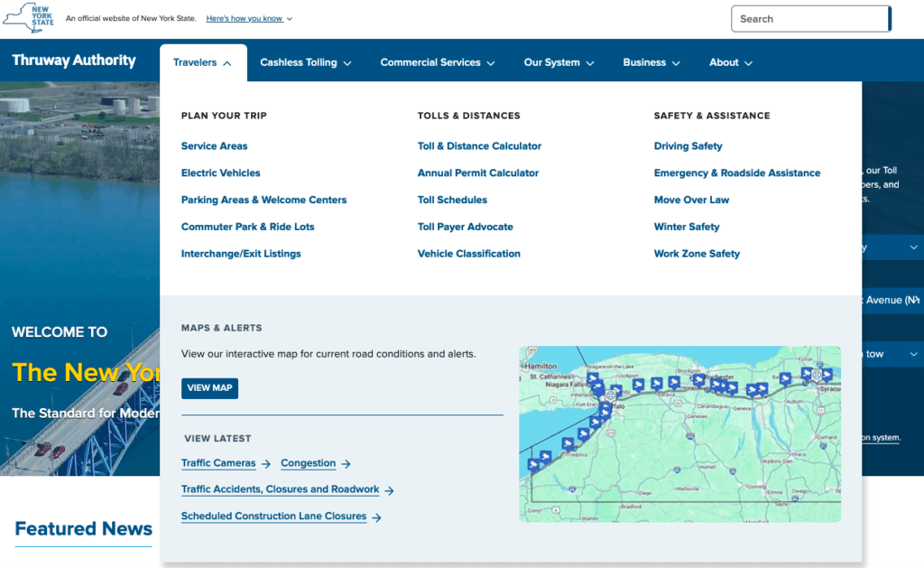Click arrow after Traffic Accidents, Closures and Roadwork
Viewport: 924px width, 568px height.
(x=389, y=490)
